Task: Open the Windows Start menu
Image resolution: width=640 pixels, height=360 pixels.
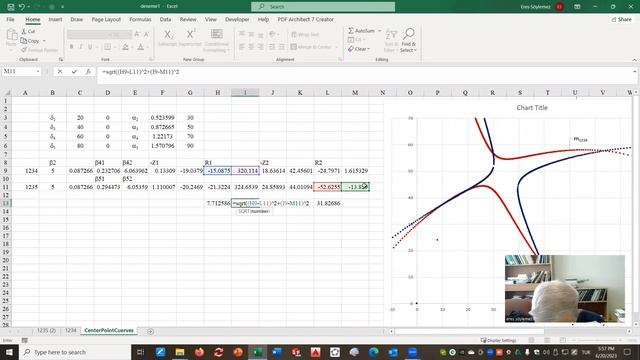Action: click(9, 352)
